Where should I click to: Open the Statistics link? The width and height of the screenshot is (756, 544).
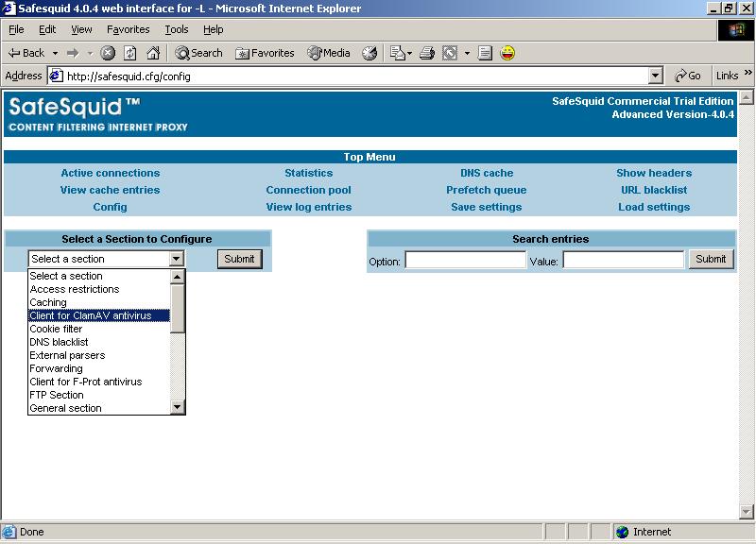click(x=309, y=173)
